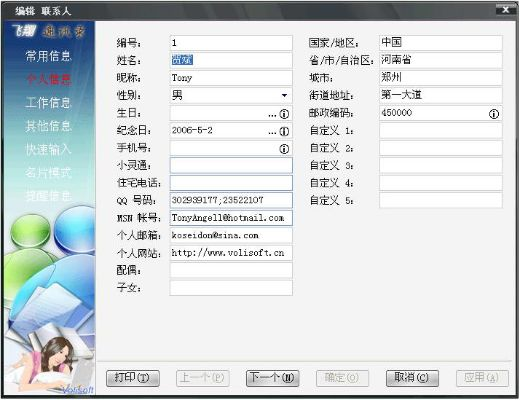Screen dimensions: 520x400
Task: Click the 城市 field showing 郑州
Action: pyautogui.click(x=441, y=78)
